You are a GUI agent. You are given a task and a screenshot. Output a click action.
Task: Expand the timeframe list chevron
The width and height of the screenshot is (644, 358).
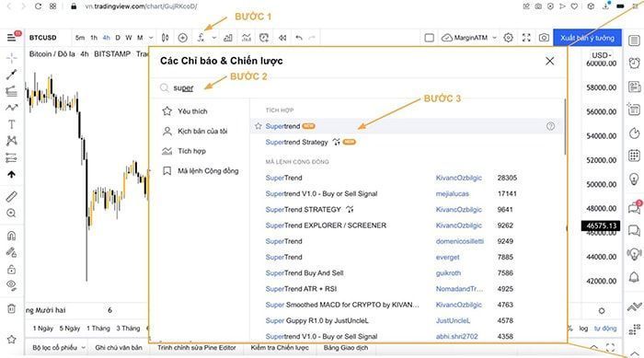151,38
